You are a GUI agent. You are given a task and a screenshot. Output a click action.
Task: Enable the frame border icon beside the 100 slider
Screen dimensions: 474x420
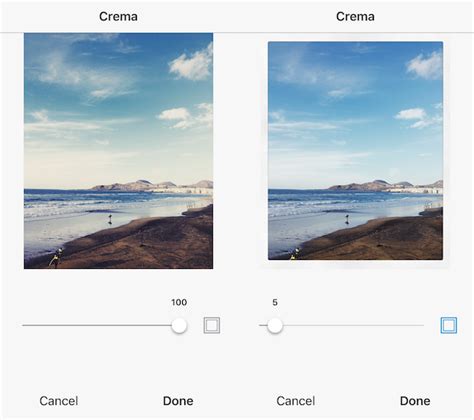(x=212, y=325)
